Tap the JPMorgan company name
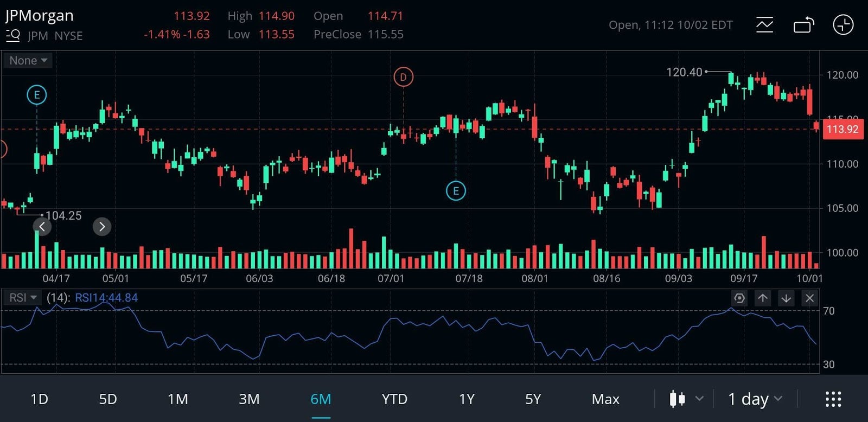 coord(40,16)
